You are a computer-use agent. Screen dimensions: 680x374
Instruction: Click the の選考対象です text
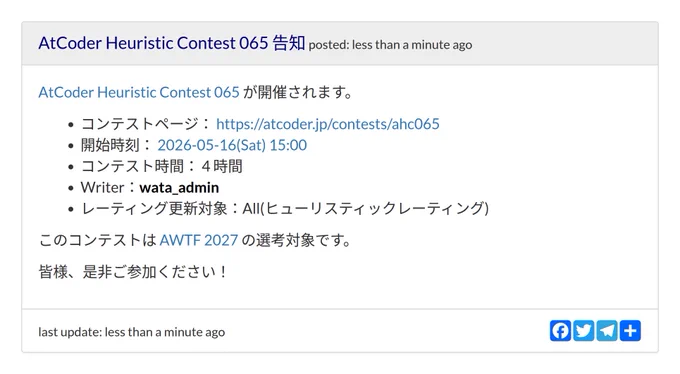(296, 240)
